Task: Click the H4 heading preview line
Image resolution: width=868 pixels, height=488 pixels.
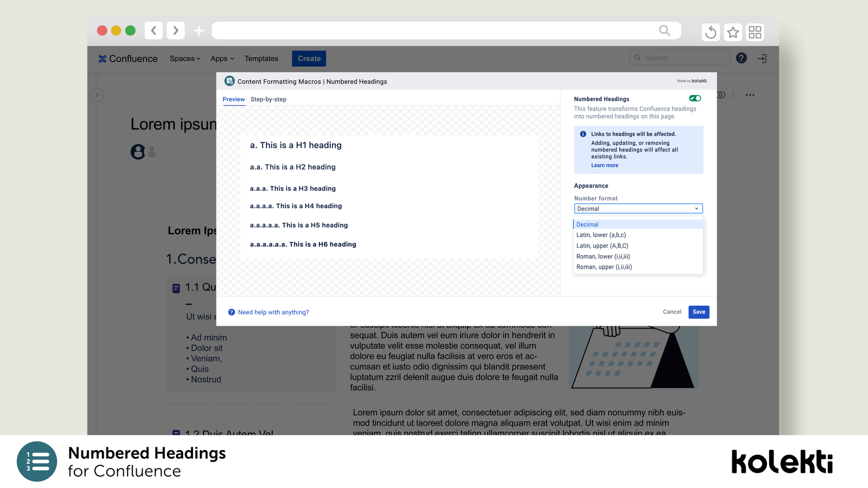Action: (x=296, y=206)
